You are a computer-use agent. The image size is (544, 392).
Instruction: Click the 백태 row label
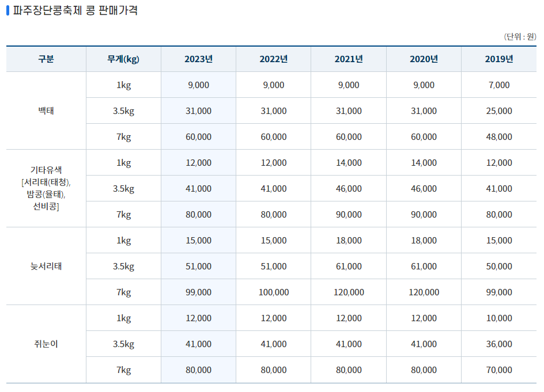pyautogui.click(x=46, y=111)
